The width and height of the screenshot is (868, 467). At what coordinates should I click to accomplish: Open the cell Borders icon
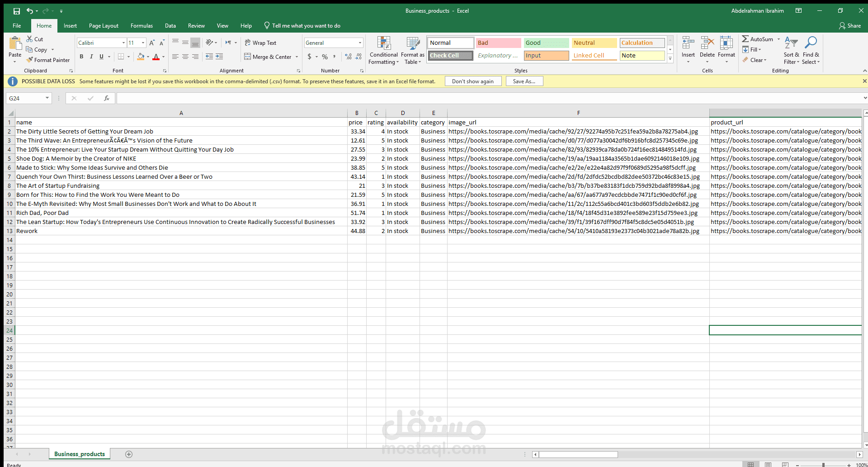pos(121,57)
